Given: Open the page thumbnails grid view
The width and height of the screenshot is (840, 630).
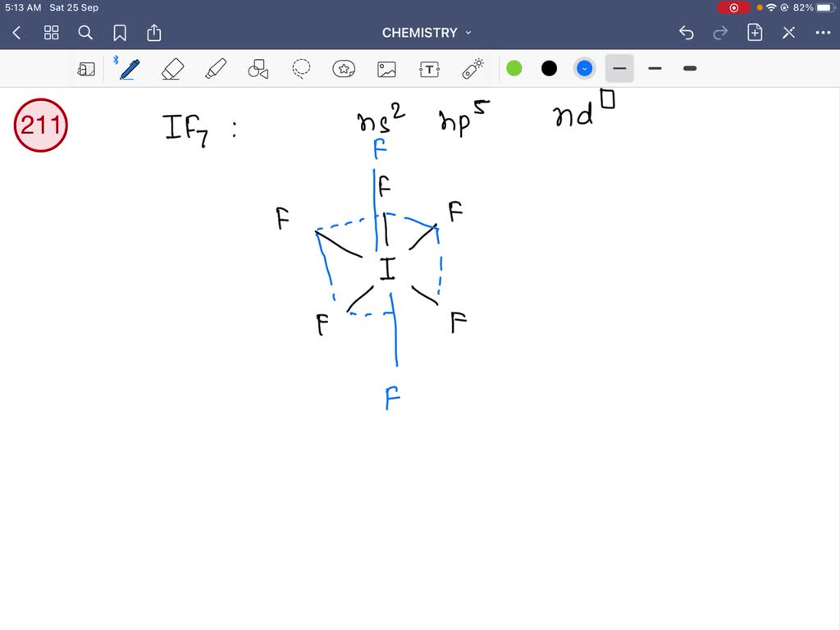Looking at the screenshot, I should coord(51,33).
